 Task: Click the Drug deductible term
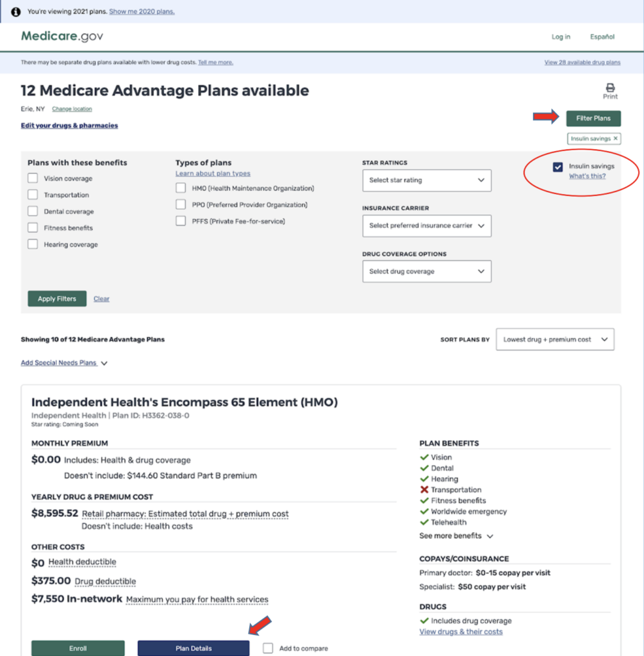[x=106, y=581]
